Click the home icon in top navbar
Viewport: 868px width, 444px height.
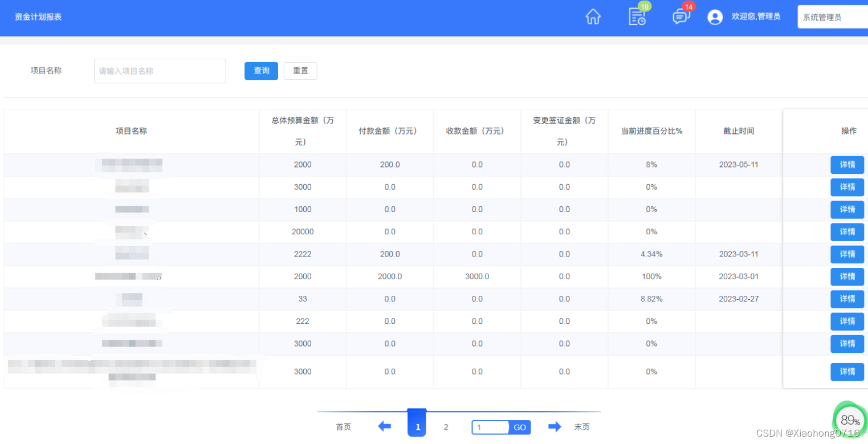click(x=593, y=17)
